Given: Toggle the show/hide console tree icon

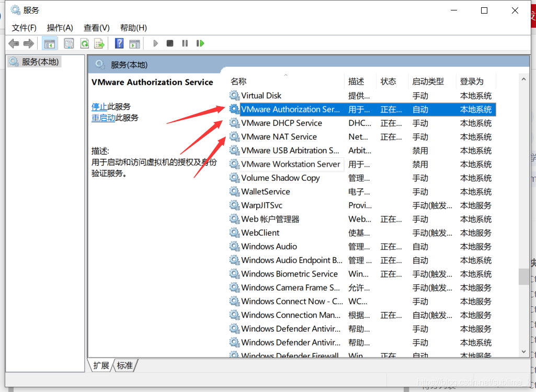Looking at the screenshot, I should pyautogui.click(x=49, y=43).
